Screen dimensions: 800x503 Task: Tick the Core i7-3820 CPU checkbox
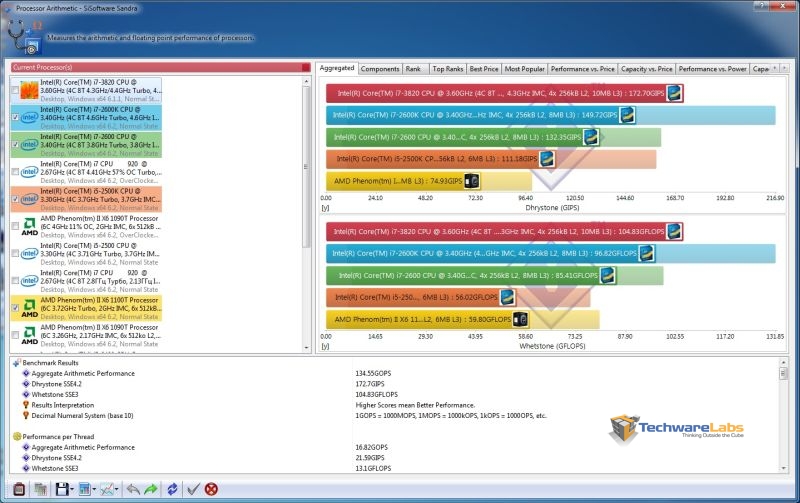pyautogui.click(x=15, y=90)
